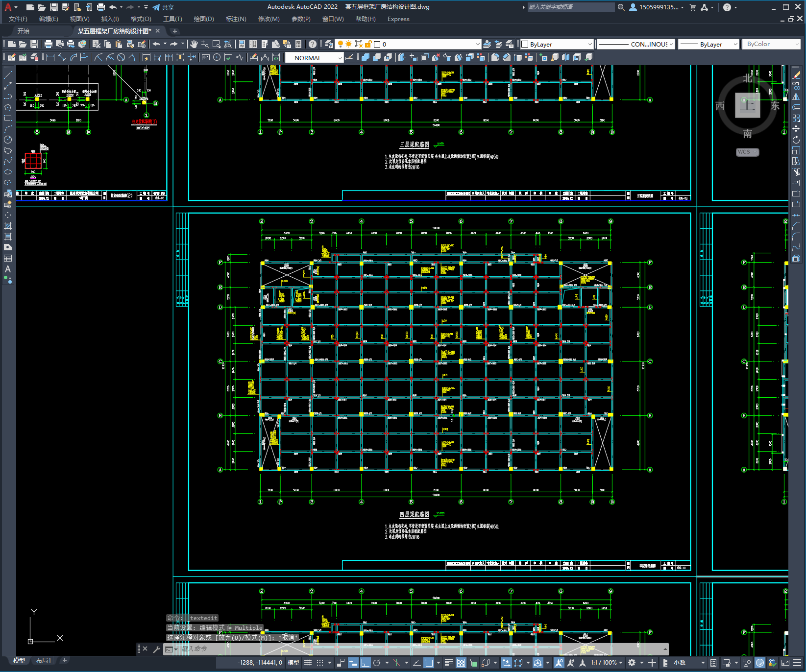Select the Line draw tool
The height and width of the screenshot is (672, 806).
pos(8,75)
